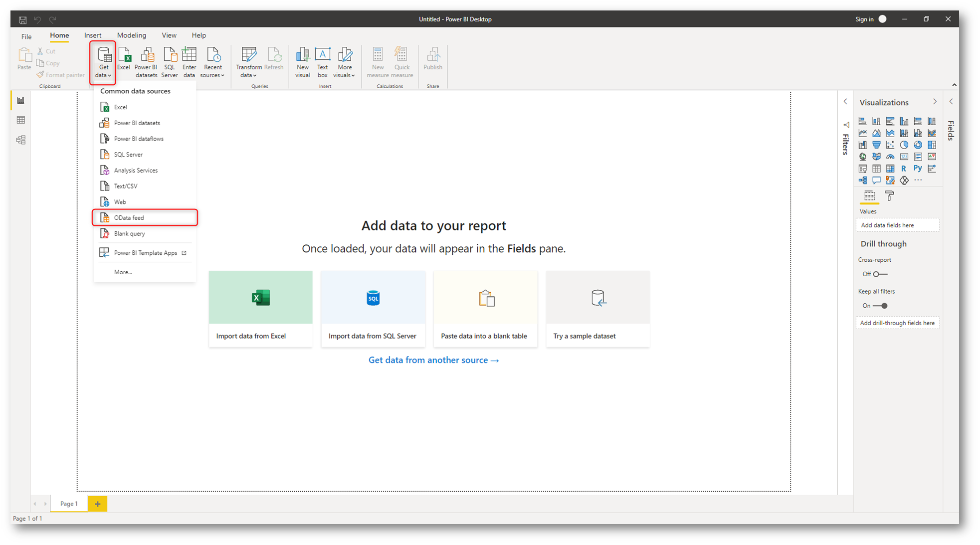Open the Help ribbon tab
The image size is (980, 545).
199,35
